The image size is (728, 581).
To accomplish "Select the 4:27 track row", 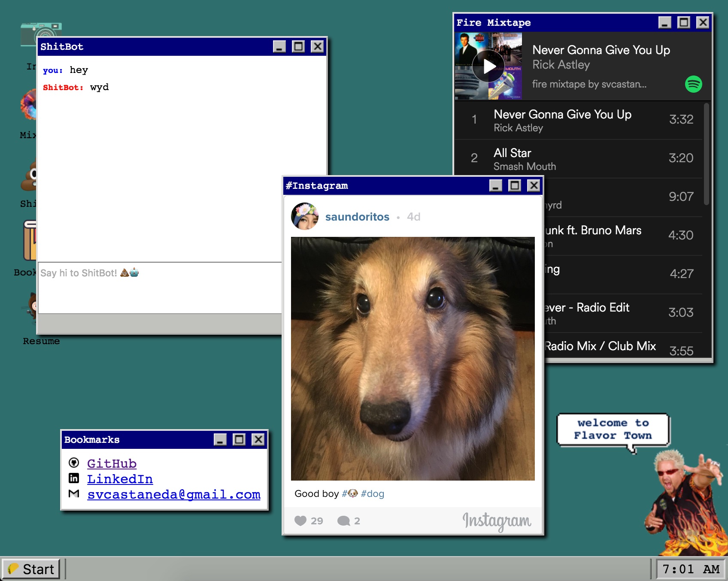I will point(623,275).
